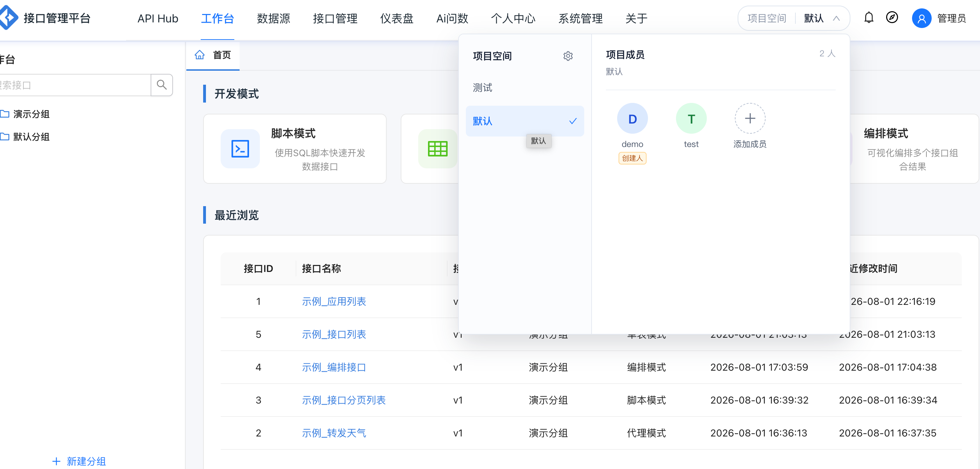
Task: Collapse the project space dropdown
Action: pyautogui.click(x=836, y=18)
